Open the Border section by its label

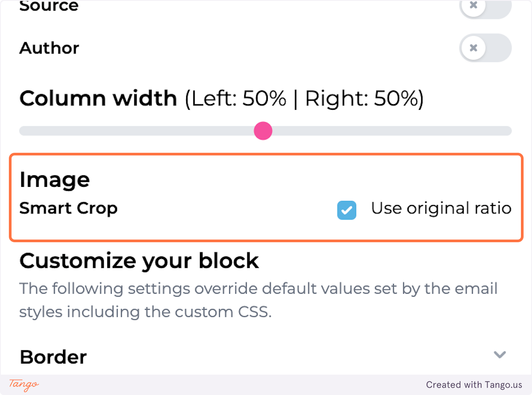53,357
